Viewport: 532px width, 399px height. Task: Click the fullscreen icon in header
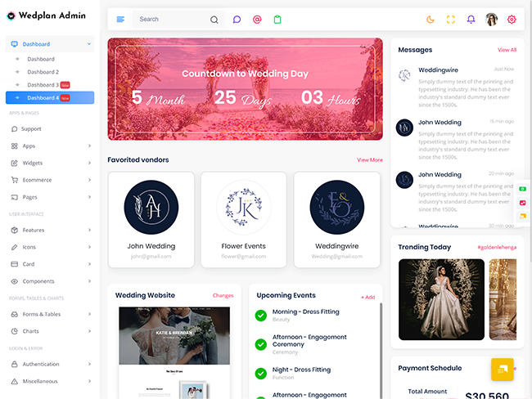point(451,19)
